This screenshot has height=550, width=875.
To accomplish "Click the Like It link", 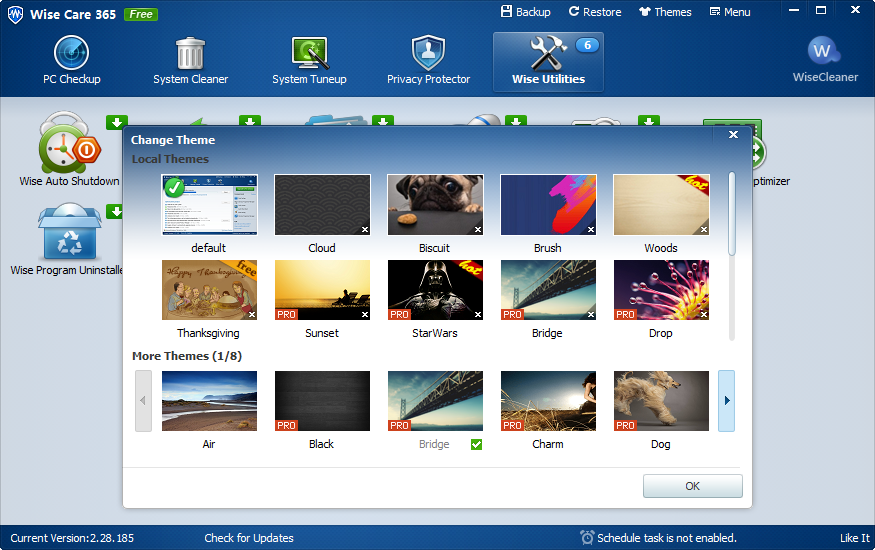I will pyautogui.click(x=855, y=538).
